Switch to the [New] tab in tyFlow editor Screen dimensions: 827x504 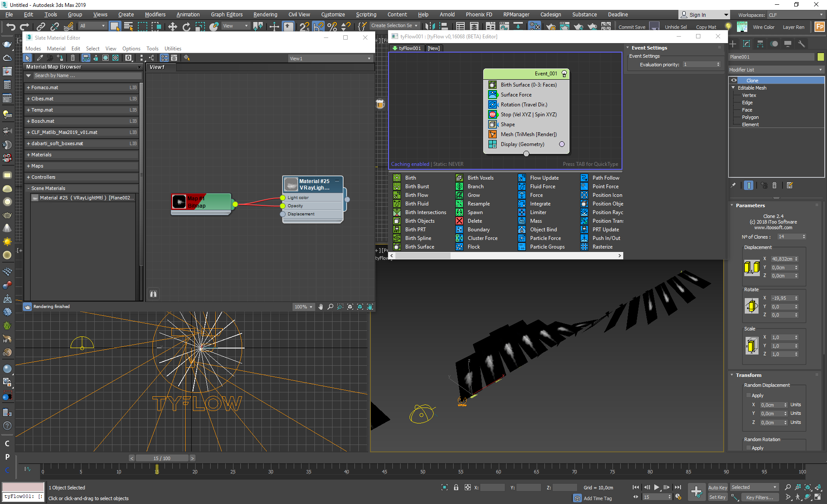(433, 48)
